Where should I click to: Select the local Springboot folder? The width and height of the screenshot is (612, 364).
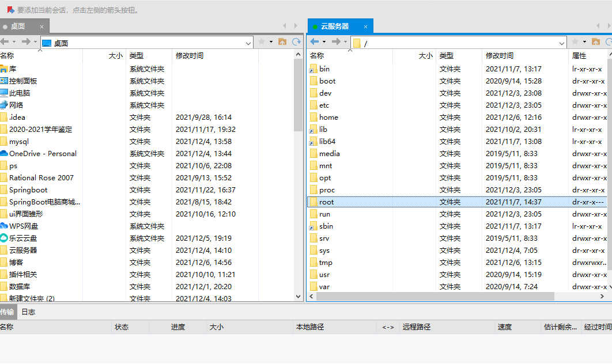click(x=24, y=190)
